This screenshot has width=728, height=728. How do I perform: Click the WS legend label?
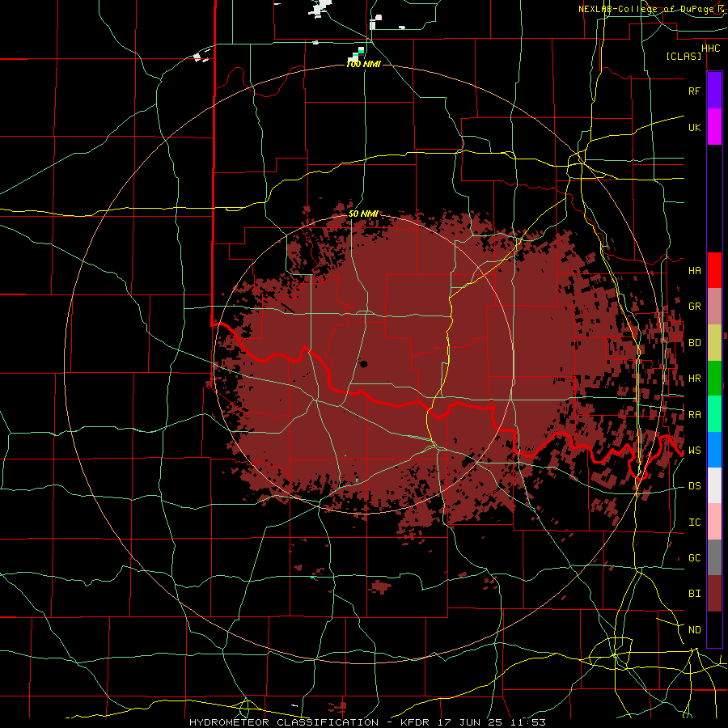[694, 451]
